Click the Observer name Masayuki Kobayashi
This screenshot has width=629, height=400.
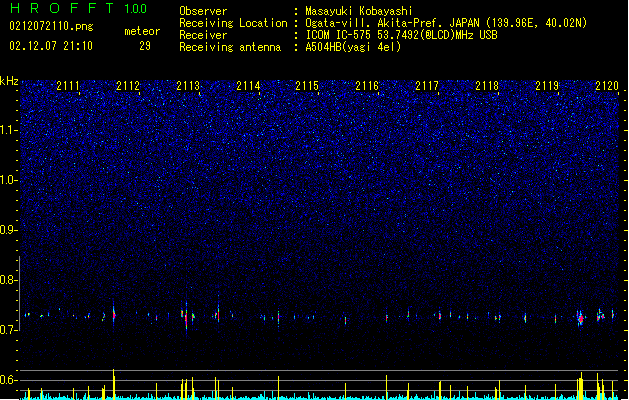[359, 11]
